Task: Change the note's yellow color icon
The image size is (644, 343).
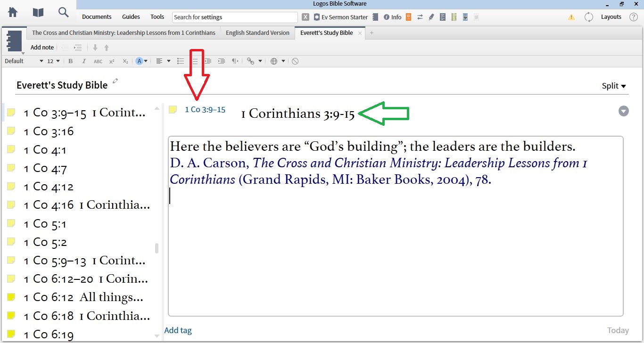Action: (x=173, y=110)
